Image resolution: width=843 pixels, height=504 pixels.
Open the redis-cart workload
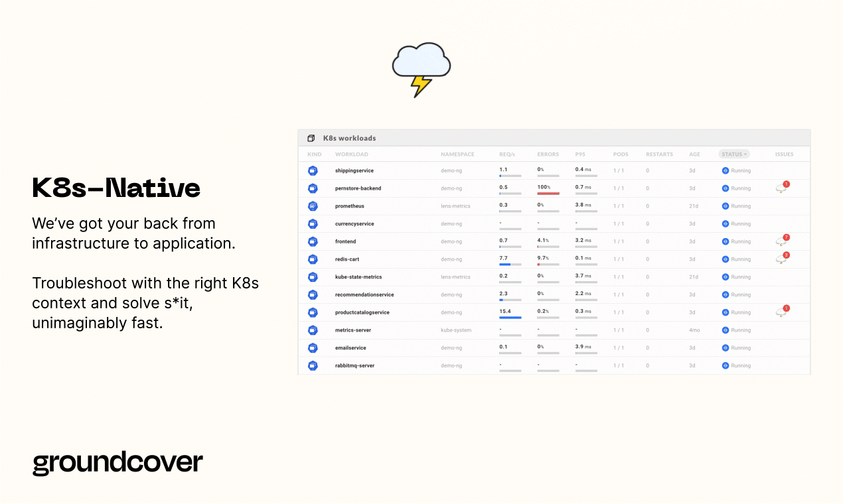click(347, 259)
